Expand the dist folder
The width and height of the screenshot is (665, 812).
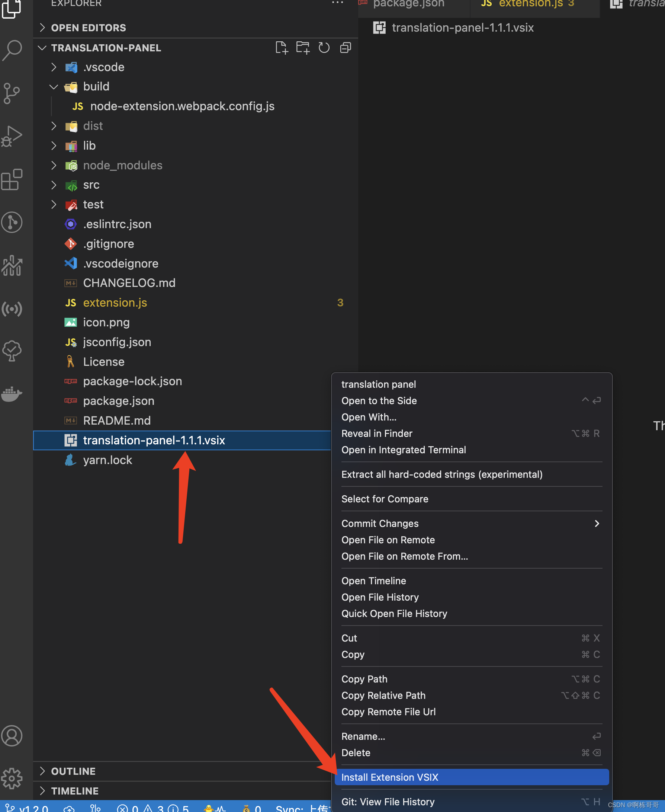195,126
